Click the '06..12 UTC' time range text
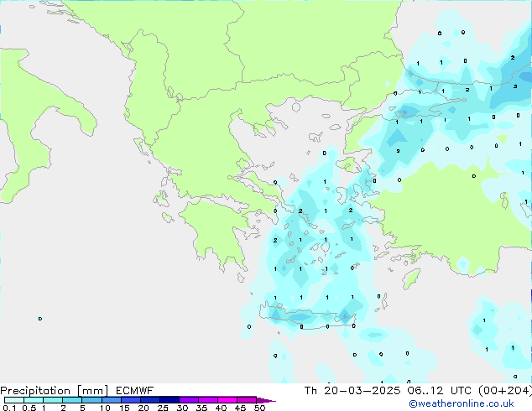Image resolution: width=532 pixels, height=411 pixels. coord(439,391)
